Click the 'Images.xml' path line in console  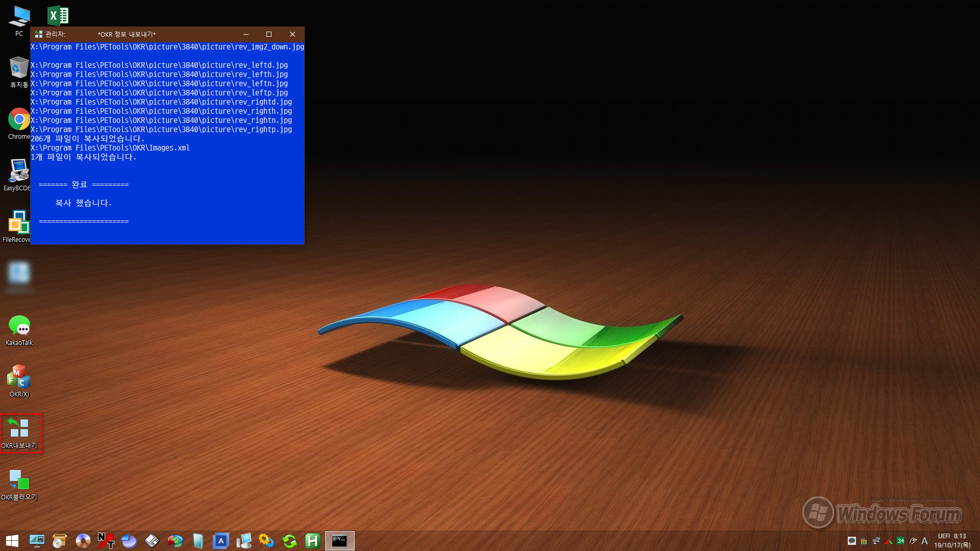110,148
